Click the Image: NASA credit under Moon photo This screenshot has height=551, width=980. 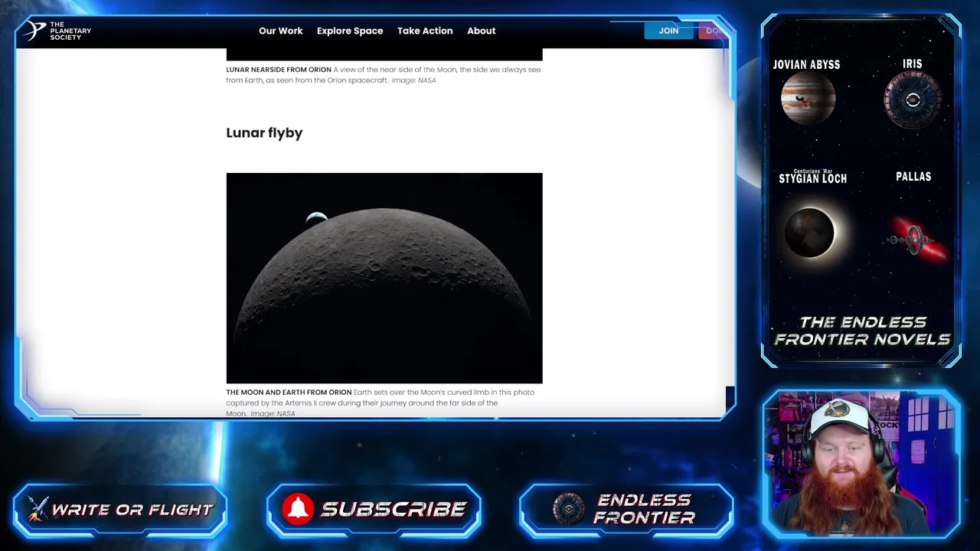(x=273, y=413)
